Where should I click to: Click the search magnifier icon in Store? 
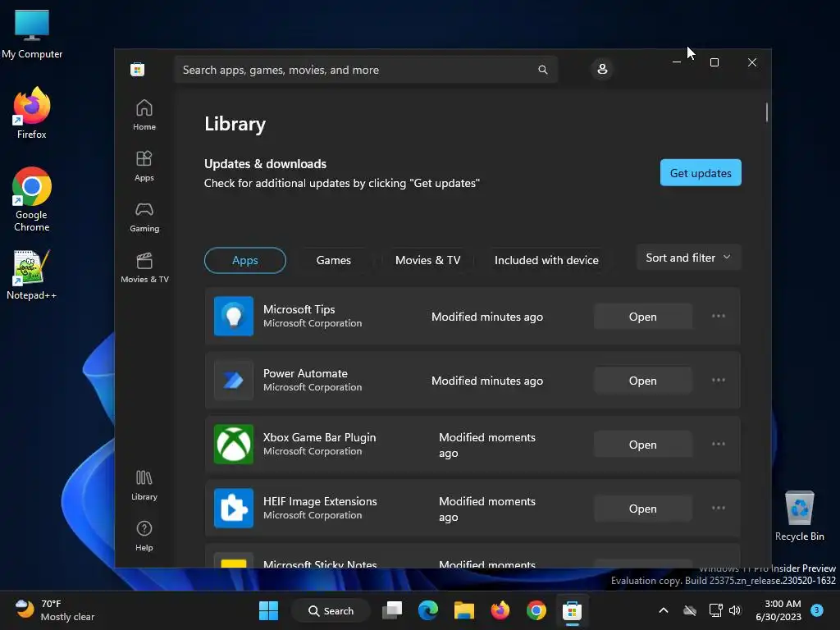pyautogui.click(x=543, y=70)
